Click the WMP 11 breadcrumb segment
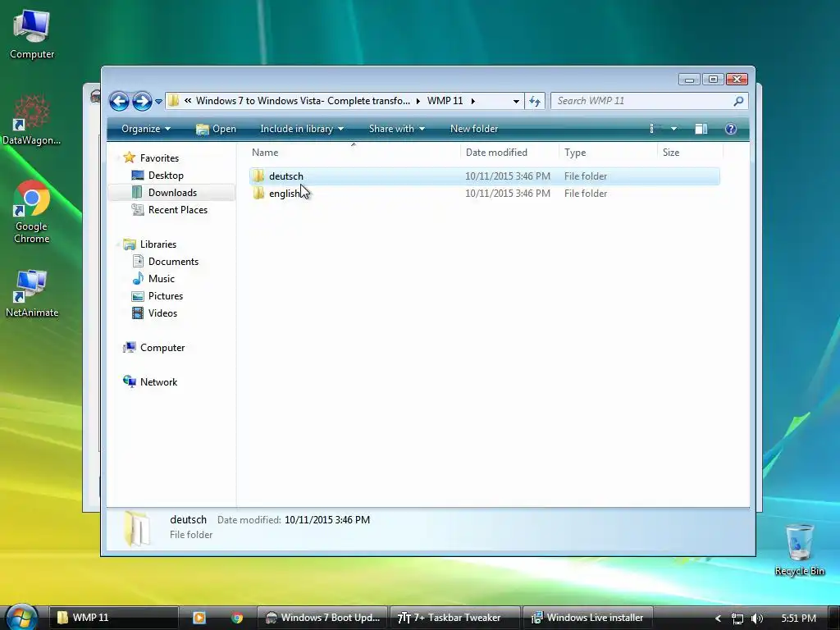The image size is (840, 630). [445, 101]
